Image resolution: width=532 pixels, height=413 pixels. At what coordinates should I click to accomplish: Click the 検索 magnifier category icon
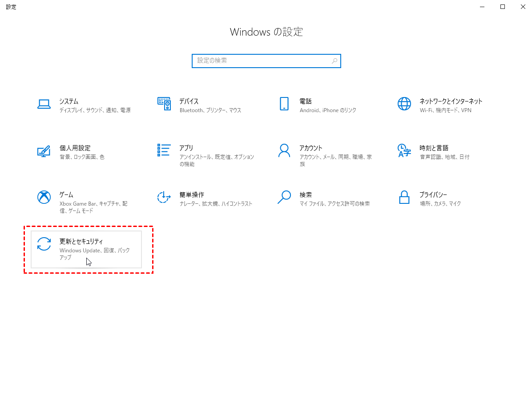(284, 197)
